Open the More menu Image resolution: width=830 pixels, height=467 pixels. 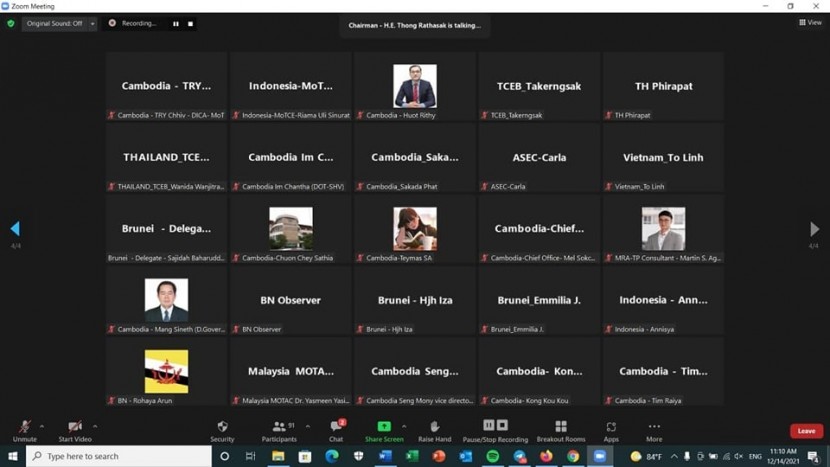[654, 430]
